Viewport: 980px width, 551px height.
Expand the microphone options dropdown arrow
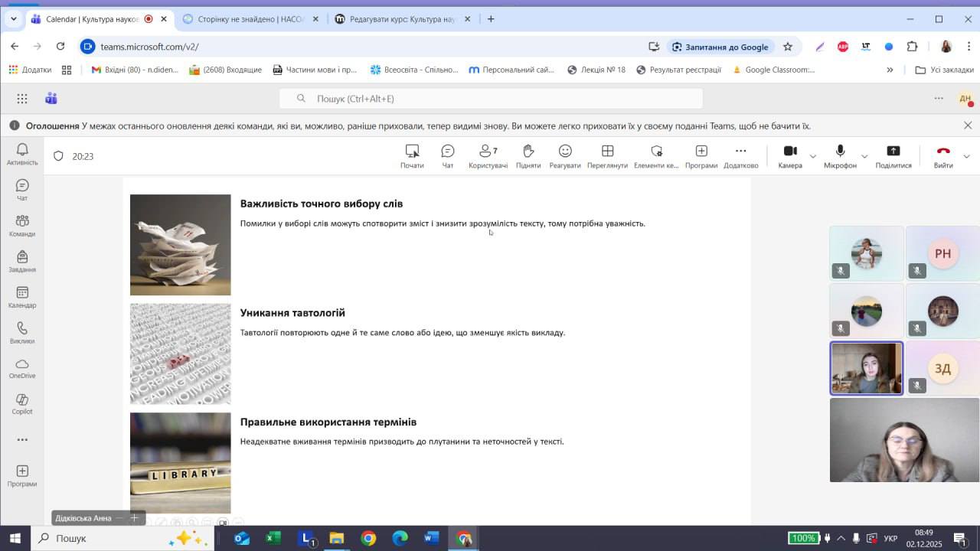864,156
